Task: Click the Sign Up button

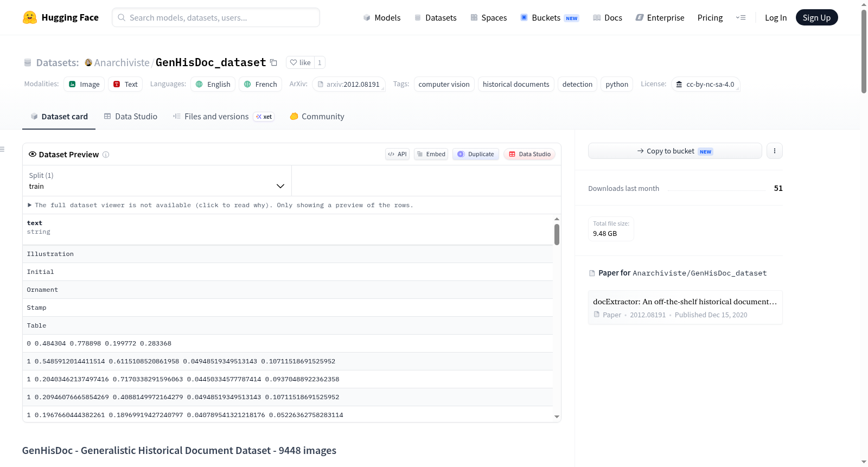Action: tap(816, 17)
